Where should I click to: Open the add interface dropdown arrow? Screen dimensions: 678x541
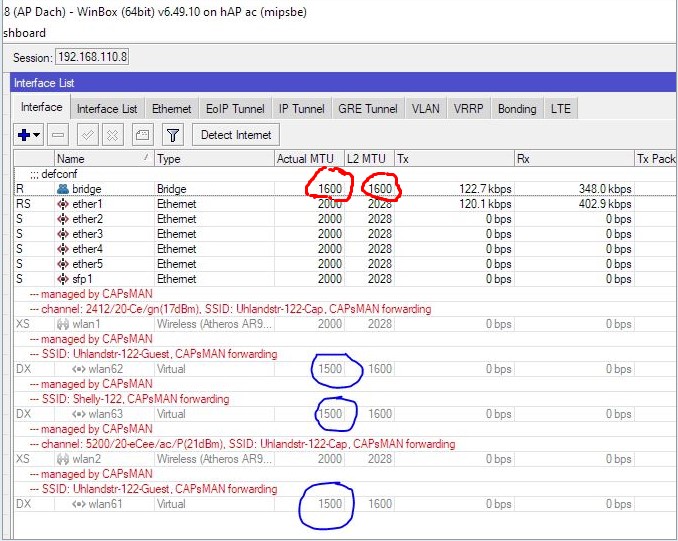(37, 135)
